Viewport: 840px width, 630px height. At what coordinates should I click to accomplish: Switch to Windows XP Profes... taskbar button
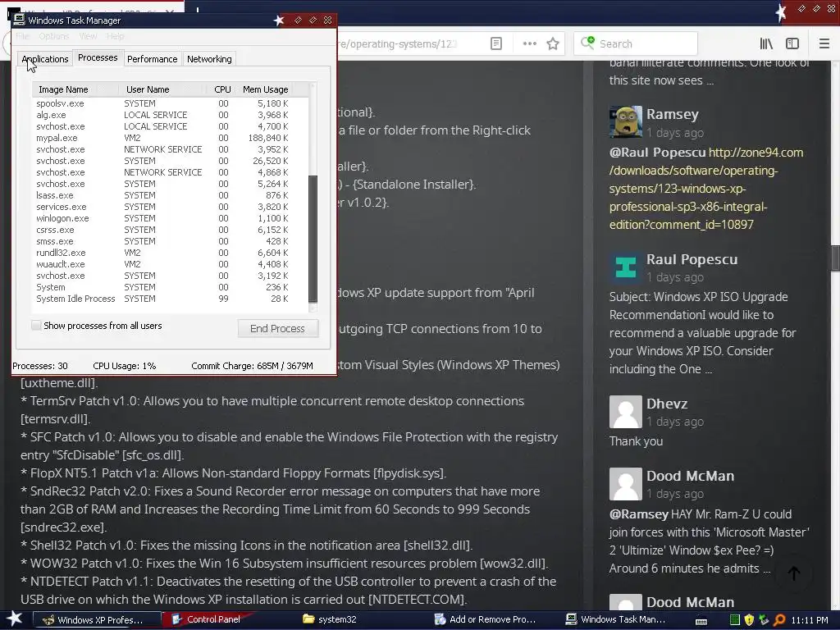point(97,620)
